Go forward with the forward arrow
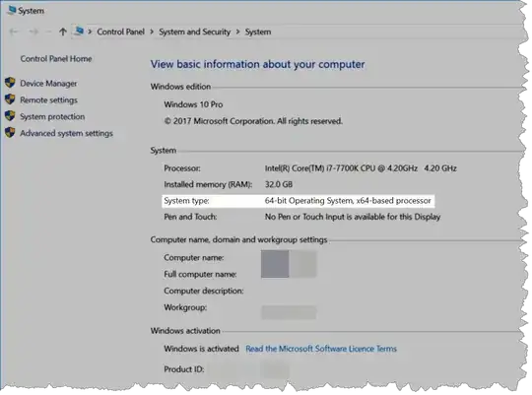This screenshot has width=532, height=395. 33,32
